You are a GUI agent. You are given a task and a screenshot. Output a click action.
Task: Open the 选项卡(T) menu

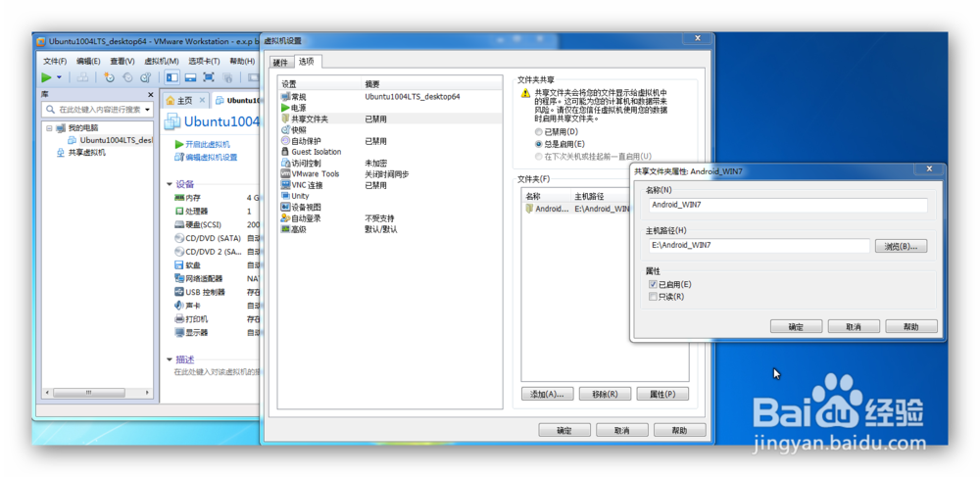pos(204,61)
